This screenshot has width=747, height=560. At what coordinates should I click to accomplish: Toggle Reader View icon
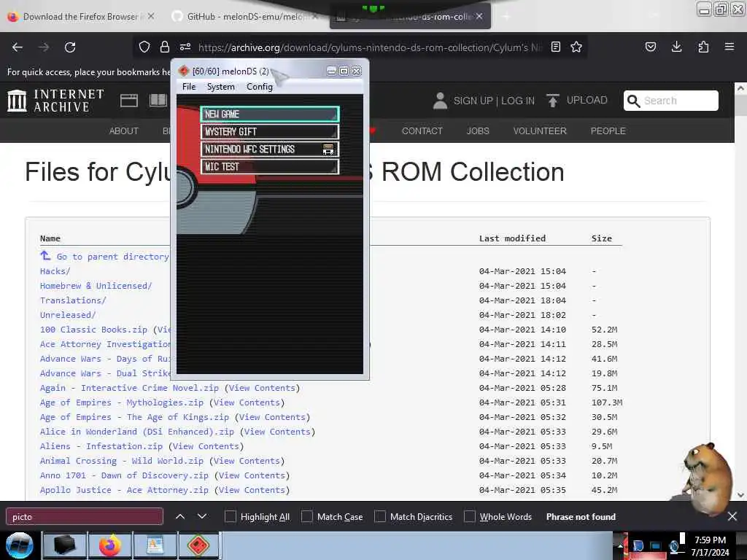click(x=555, y=47)
